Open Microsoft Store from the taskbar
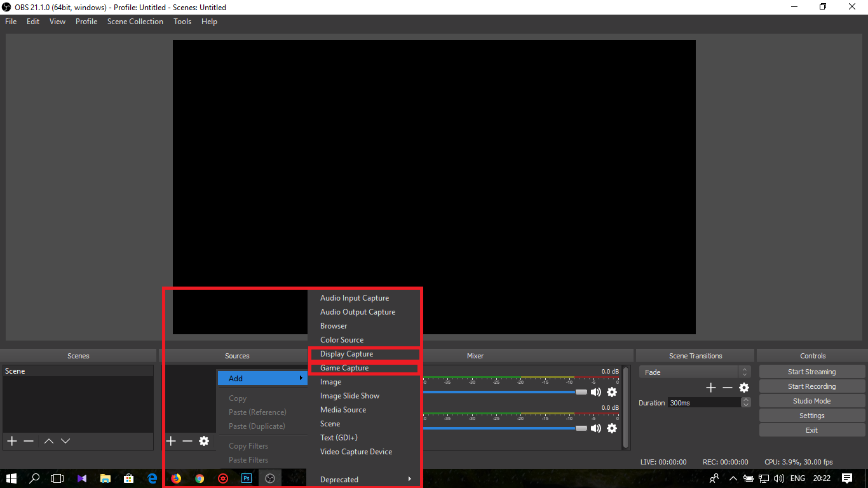Image resolution: width=868 pixels, height=488 pixels. 129,478
